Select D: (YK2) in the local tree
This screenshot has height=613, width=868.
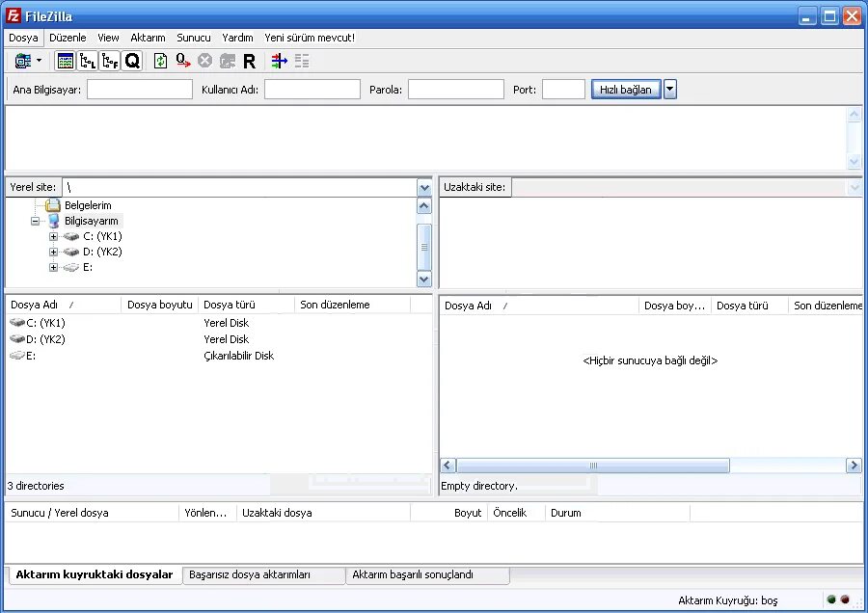[102, 252]
